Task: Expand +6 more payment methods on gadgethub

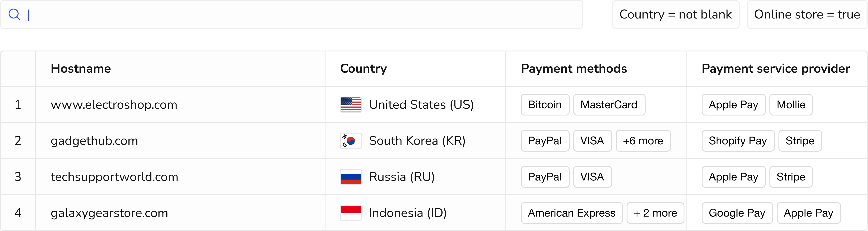Action: click(643, 141)
